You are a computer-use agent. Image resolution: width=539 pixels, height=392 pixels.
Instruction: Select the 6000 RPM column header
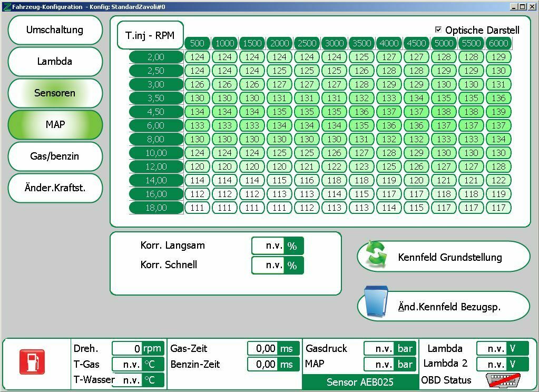498,43
